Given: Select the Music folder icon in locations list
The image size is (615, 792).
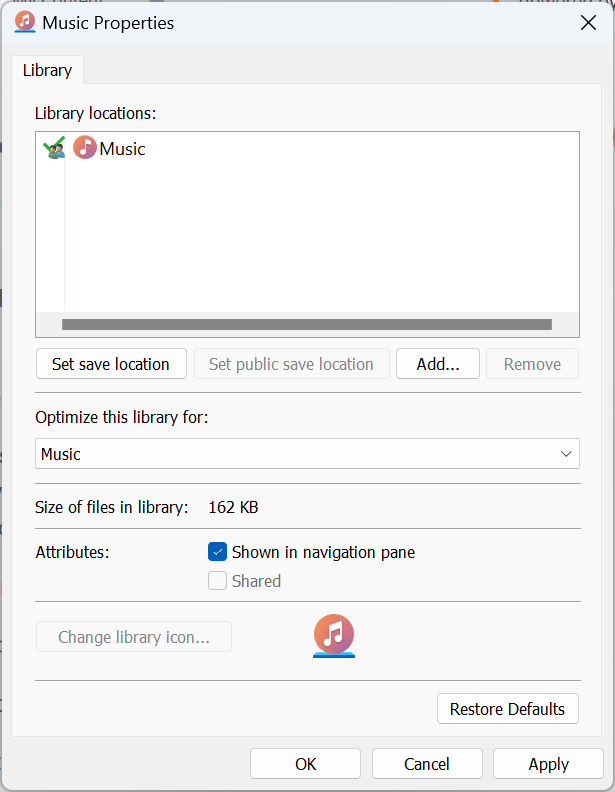Looking at the screenshot, I should coord(85,148).
